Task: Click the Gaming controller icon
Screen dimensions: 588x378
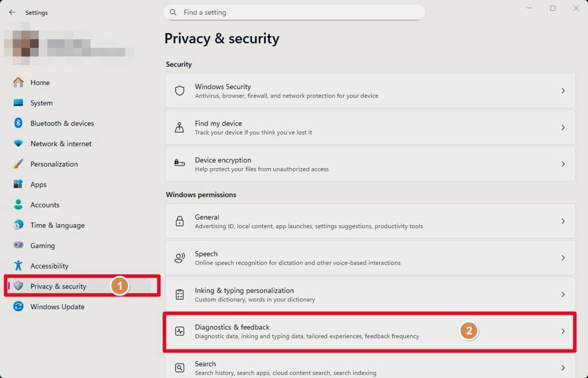Action: click(x=18, y=245)
